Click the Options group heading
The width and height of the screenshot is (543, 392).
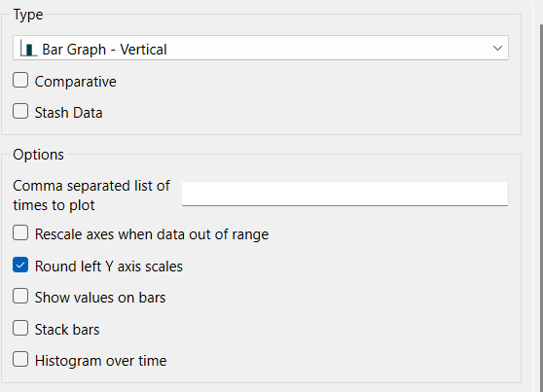coord(39,155)
